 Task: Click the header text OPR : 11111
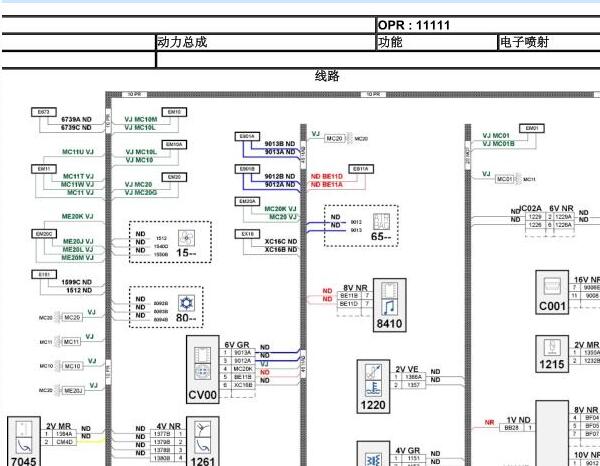click(x=414, y=25)
